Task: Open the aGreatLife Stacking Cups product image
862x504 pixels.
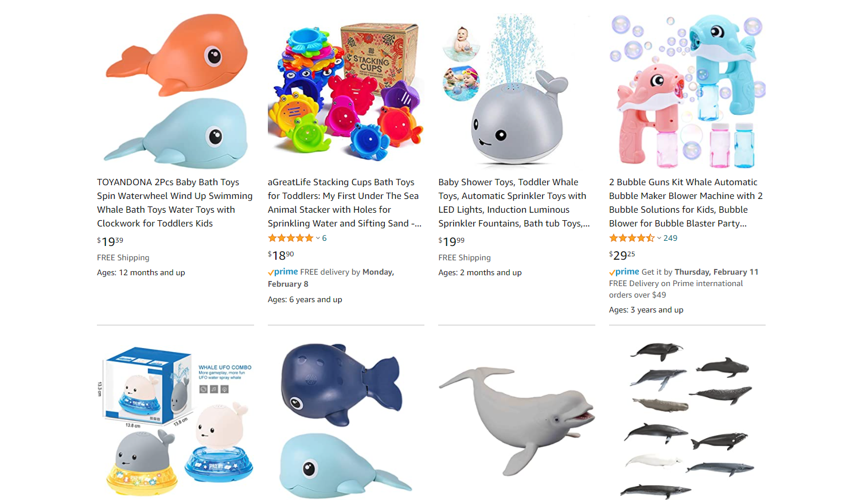Action: coord(346,91)
